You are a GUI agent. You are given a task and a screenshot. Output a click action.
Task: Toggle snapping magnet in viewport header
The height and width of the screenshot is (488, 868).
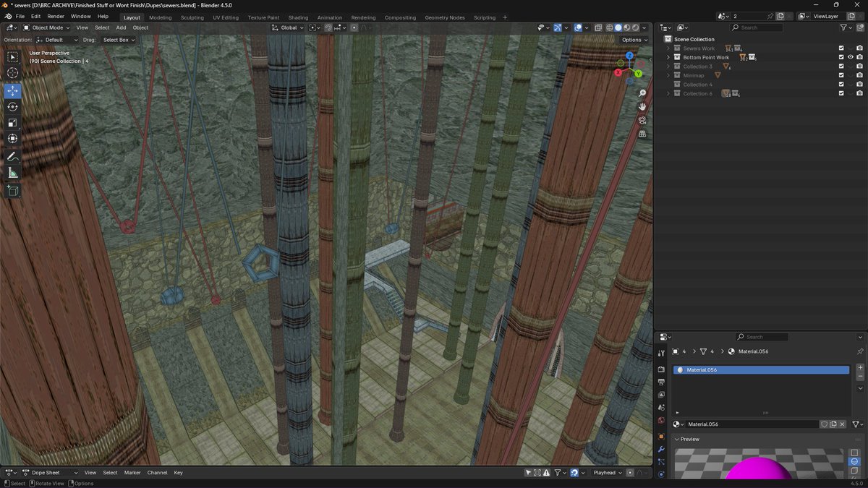point(328,27)
